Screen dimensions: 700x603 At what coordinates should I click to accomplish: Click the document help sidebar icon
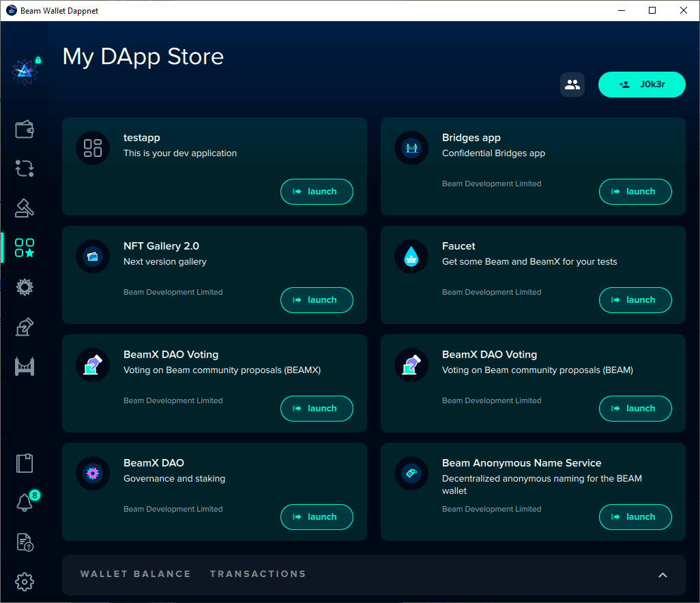(x=25, y=542)
